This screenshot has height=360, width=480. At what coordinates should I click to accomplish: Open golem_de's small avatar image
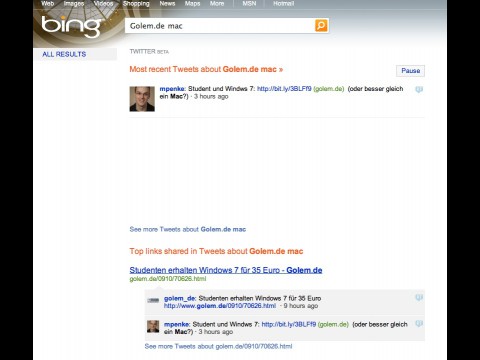coord(153,300)
